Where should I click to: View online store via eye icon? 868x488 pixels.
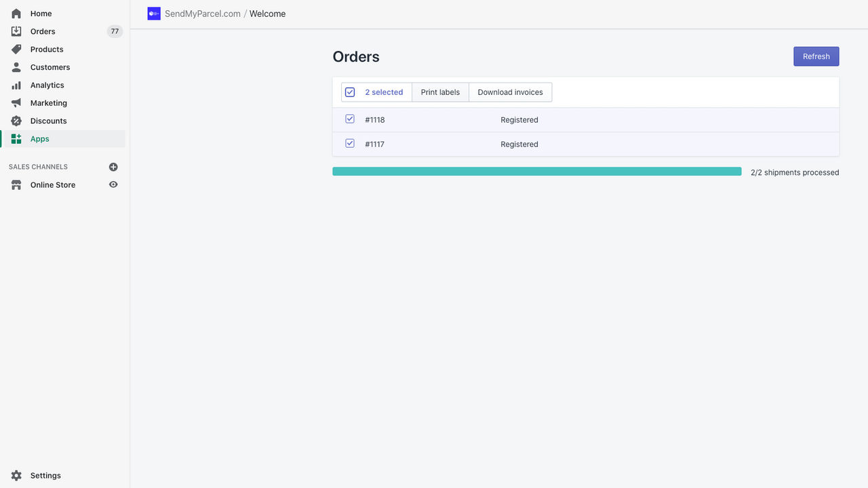[113, 184]
